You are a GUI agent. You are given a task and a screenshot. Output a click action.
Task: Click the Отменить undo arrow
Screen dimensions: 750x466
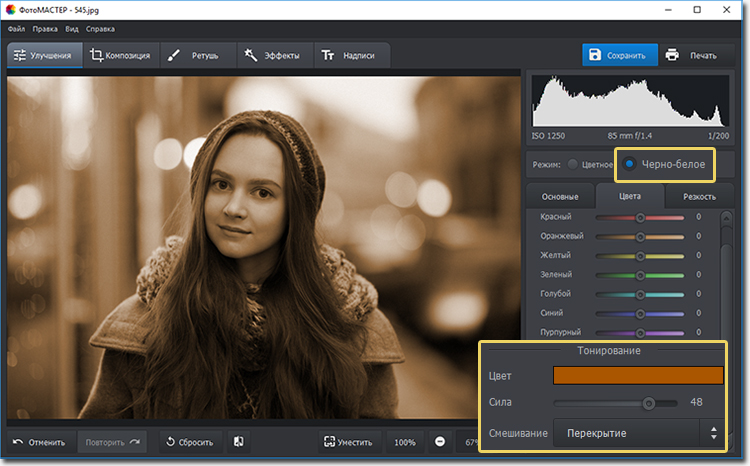(x=20, y=442)
